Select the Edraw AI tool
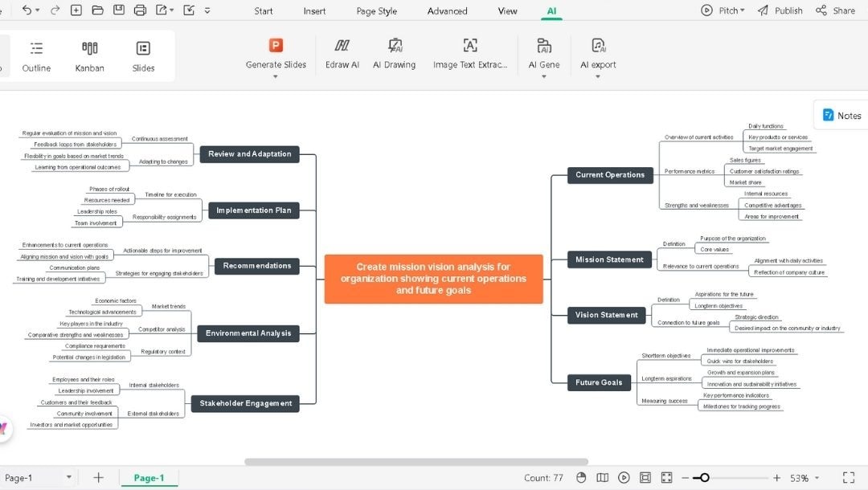868x490 pixels. pyautogui.click(x=342, y=52)
